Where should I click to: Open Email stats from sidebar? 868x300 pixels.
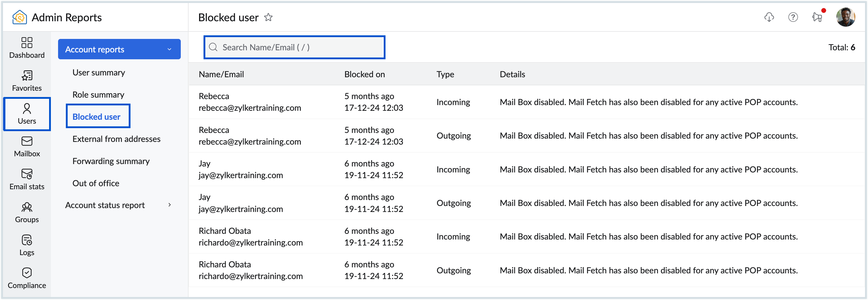pyautogui.click(x=27, y=179)
